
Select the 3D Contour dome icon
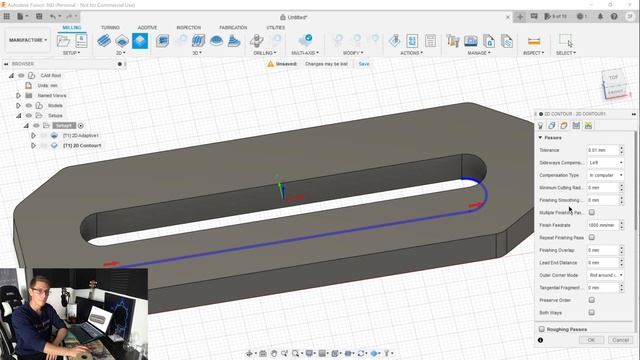(216, 41)
